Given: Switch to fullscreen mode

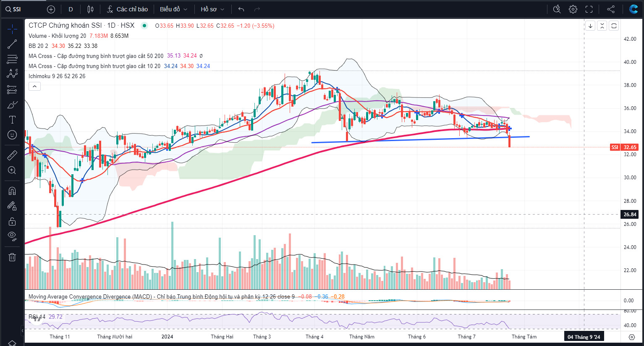Looking at the screenshot, I should click(x=589, y=9).
